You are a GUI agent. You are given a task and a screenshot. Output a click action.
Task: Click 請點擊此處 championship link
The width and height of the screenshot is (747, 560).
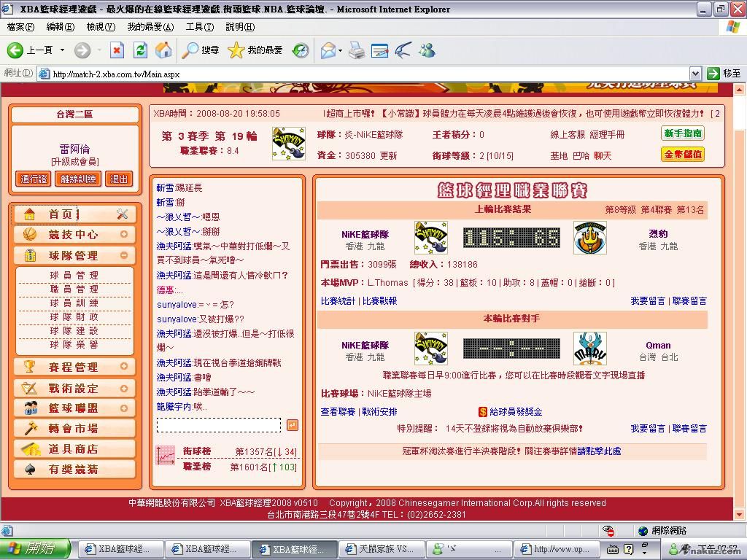tap(599, 451)
